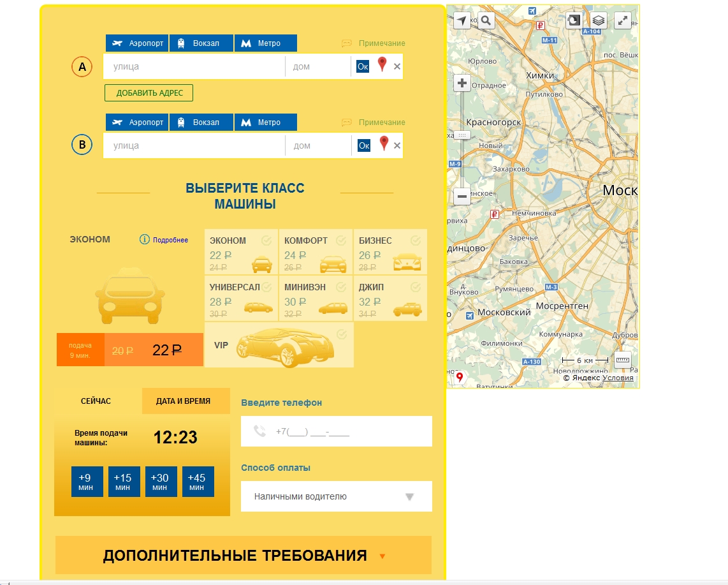Confirm address A with Ок button

[363, 66]
